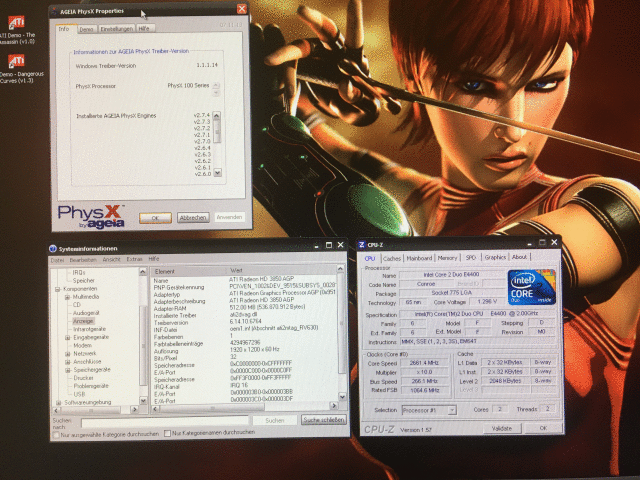Select the Treiberversion row in details list

coord(244,322)
